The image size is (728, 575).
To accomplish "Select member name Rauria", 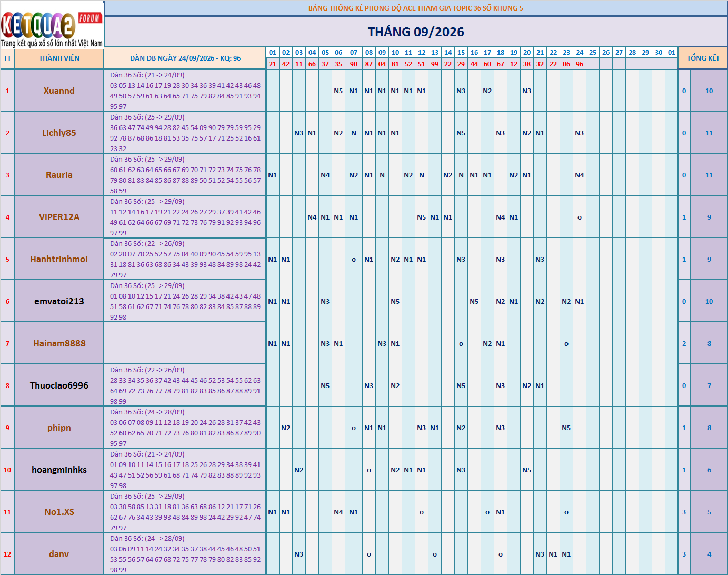I will tap(59, 175).
